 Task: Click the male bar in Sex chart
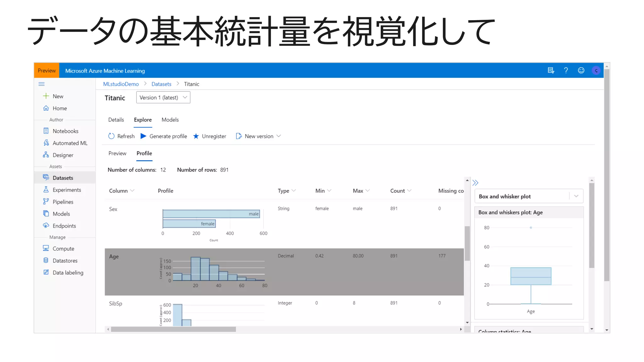[211, 214]
